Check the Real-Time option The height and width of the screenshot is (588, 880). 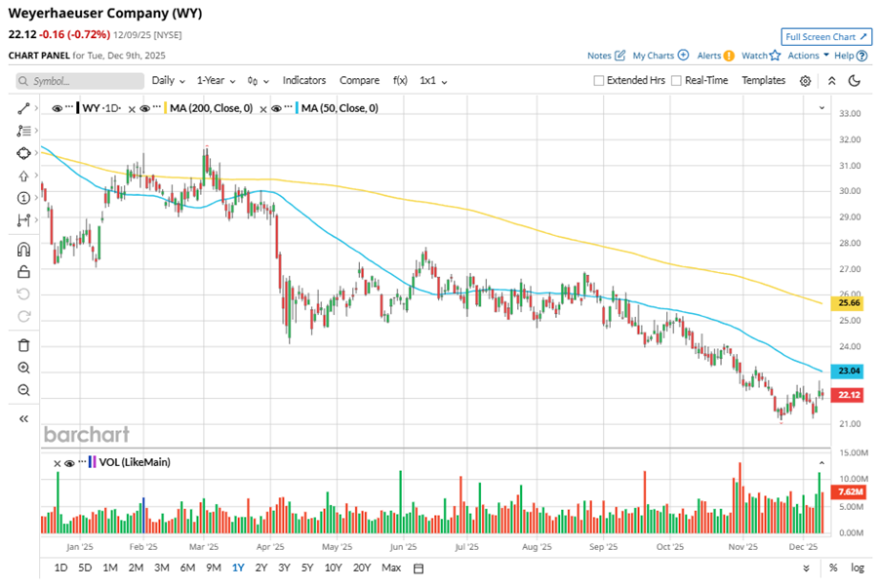676,81
